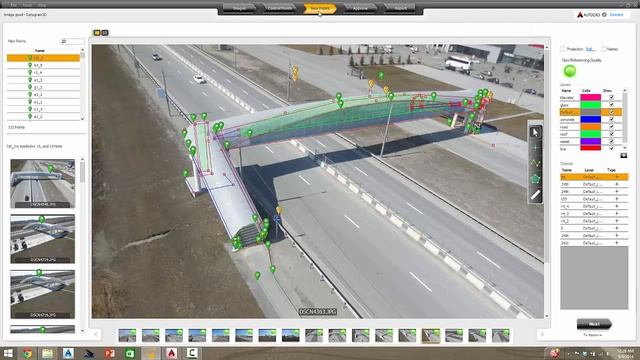
Task: Select the highlighted first row in Objects list
Action: click(x=594, y=177)
